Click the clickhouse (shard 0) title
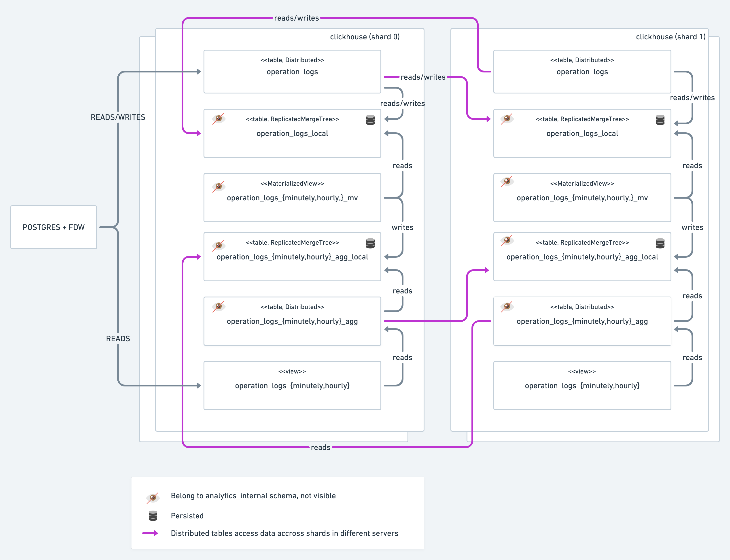The image size is (730, 560). (x=365, y=37)
